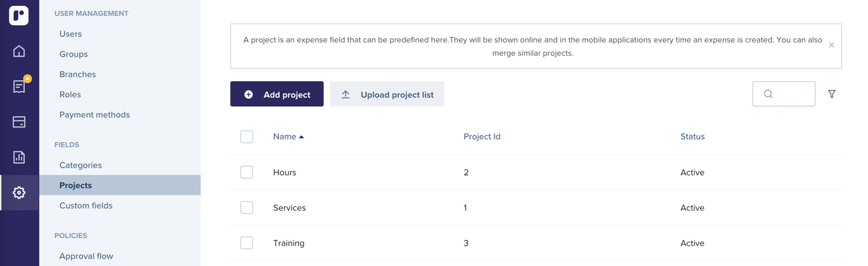Image resolution: width=868 pixels, height=266 pixels.
Task: Open the filter funnel icon
Action: pos(832,94)
